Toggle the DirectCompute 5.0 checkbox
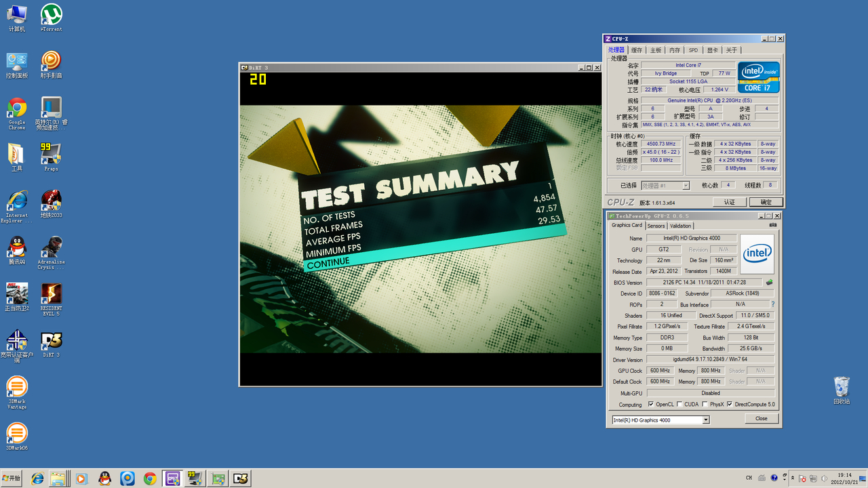868x488 pixels. tap(730, 404)
